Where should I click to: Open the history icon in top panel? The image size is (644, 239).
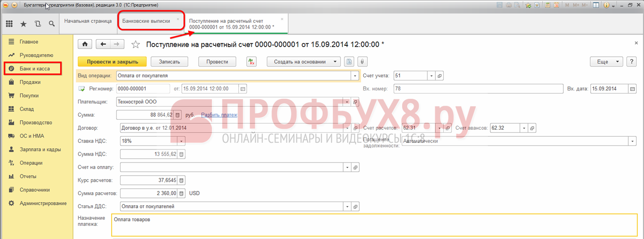[x=38, y=24]
